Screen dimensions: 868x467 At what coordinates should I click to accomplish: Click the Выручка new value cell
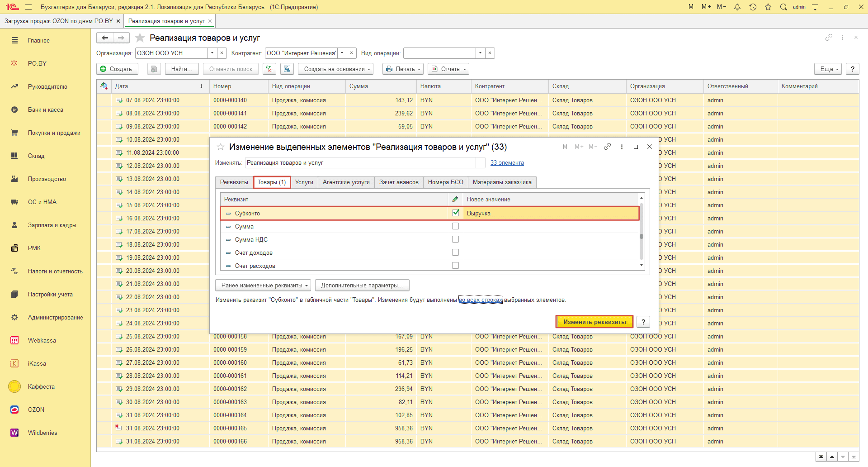click(551, 213)
